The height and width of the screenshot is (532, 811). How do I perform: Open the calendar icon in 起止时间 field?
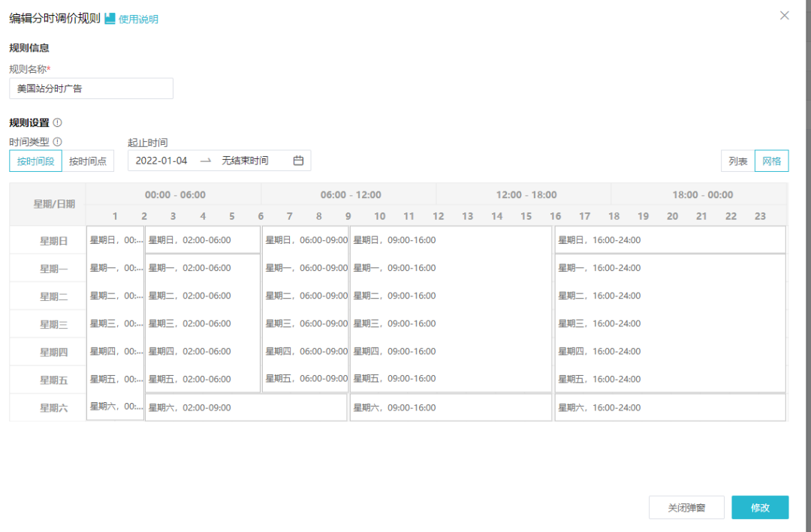tap(298, 161)
